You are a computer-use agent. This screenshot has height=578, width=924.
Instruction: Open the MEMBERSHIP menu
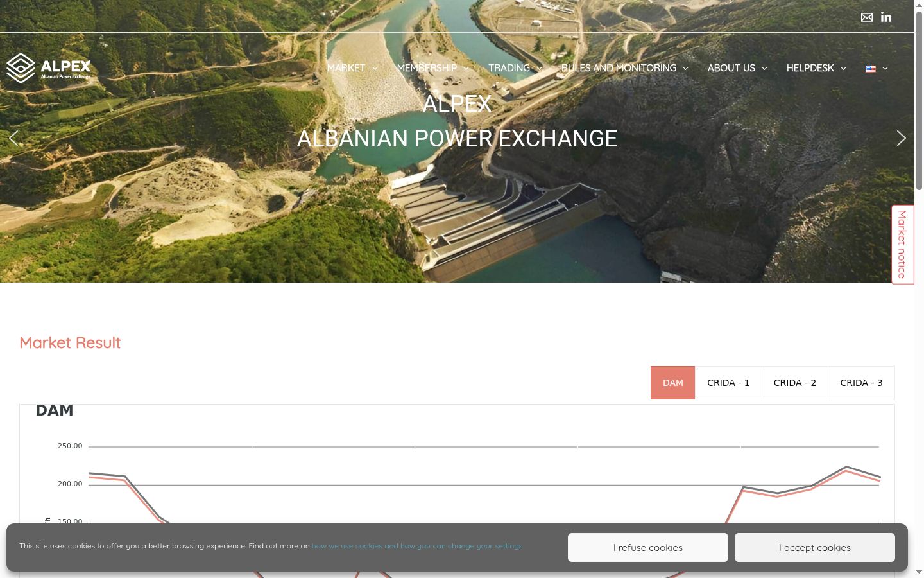pos(427,68)
